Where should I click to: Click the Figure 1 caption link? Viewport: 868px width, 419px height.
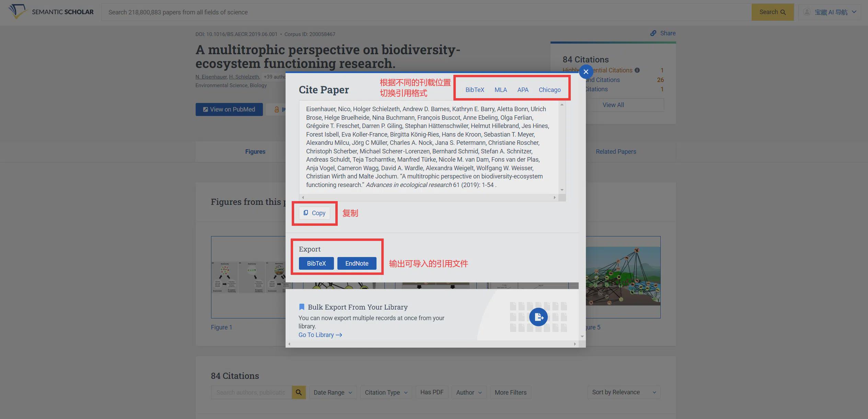221,327
